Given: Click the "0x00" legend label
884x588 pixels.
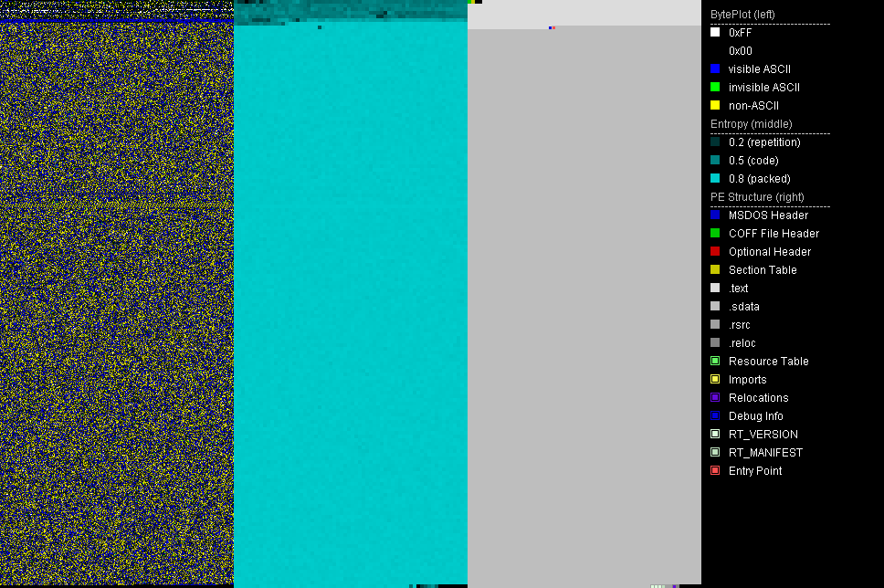Looking at the screenshot, I should [740, 51].
